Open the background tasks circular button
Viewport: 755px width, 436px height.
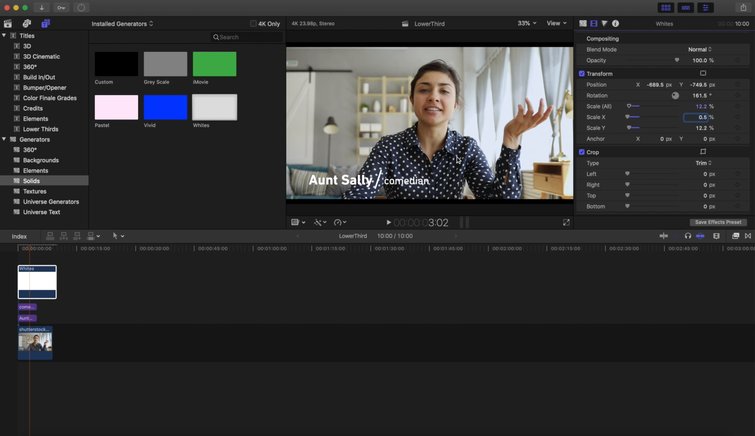[81, 7]
